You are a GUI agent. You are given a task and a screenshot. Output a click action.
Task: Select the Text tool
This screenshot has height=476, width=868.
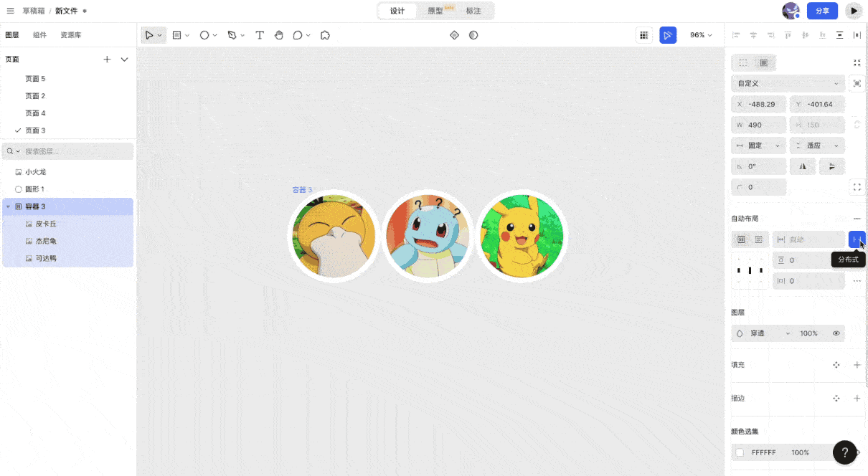tap(260, 35)
